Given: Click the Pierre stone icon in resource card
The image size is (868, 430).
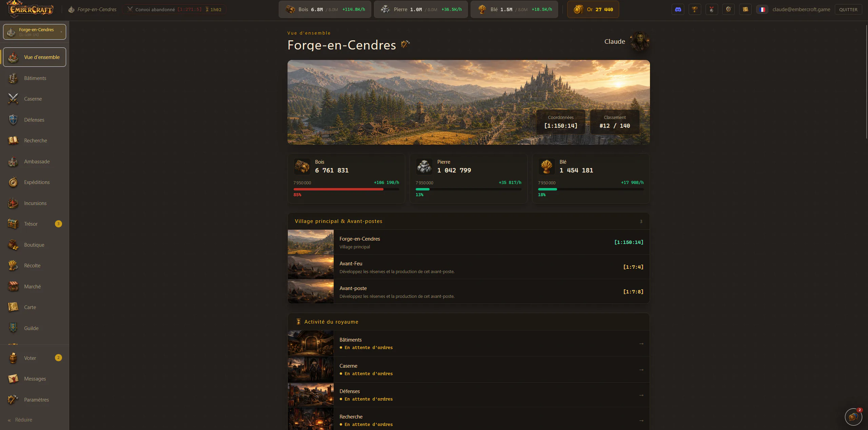Looking at the screenshot, I should [x=424, y=166].
